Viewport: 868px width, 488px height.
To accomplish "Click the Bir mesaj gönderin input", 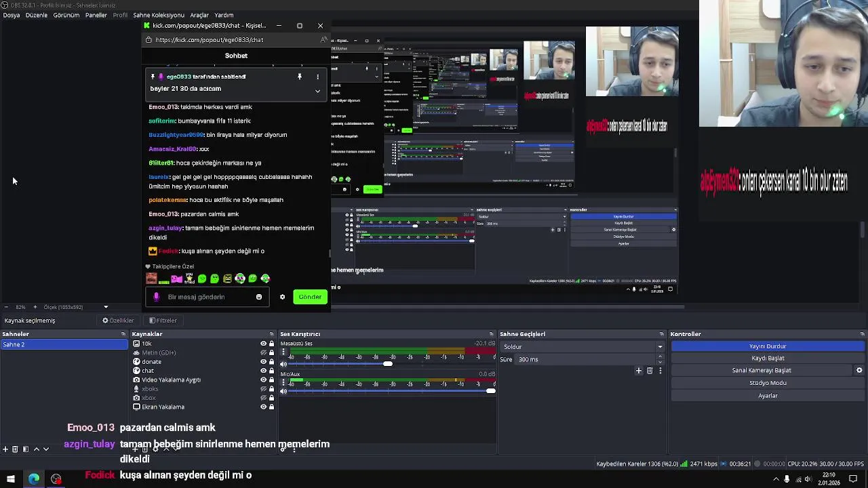I will click(207, 297).
